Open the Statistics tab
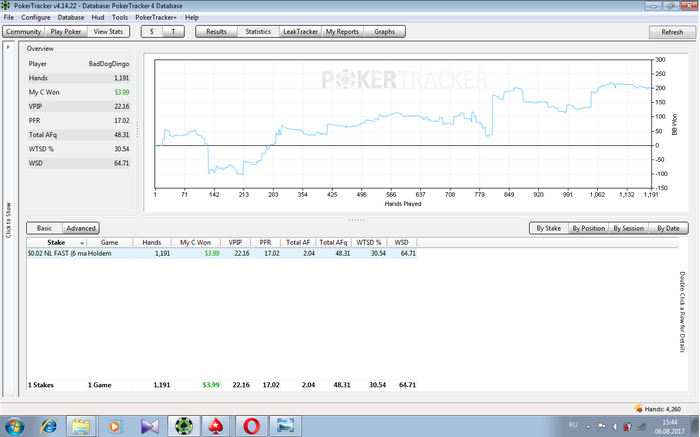This screenshot has height=437, width=700. point(258,32)
